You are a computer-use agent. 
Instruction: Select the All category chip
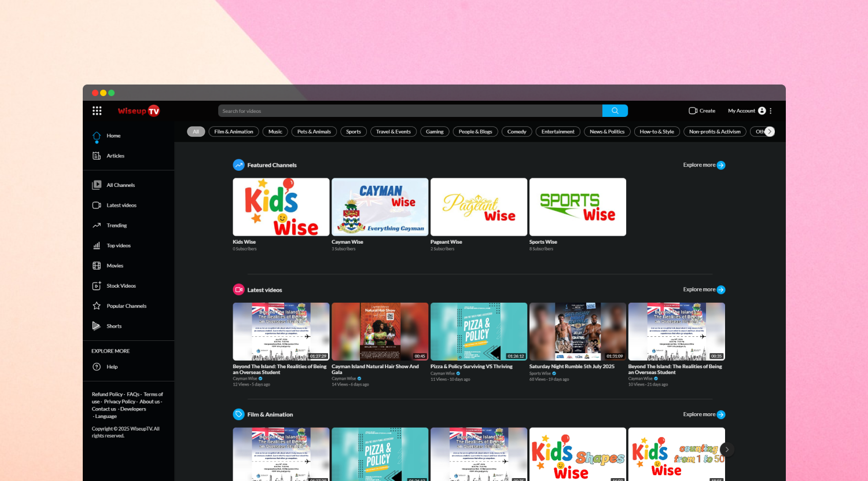point(196,132)
